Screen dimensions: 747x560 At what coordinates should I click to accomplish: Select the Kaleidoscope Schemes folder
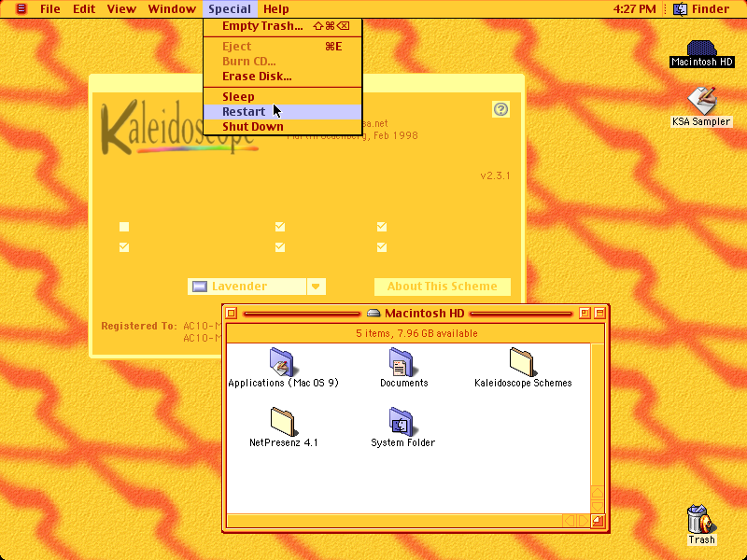[x=522, y=362]
